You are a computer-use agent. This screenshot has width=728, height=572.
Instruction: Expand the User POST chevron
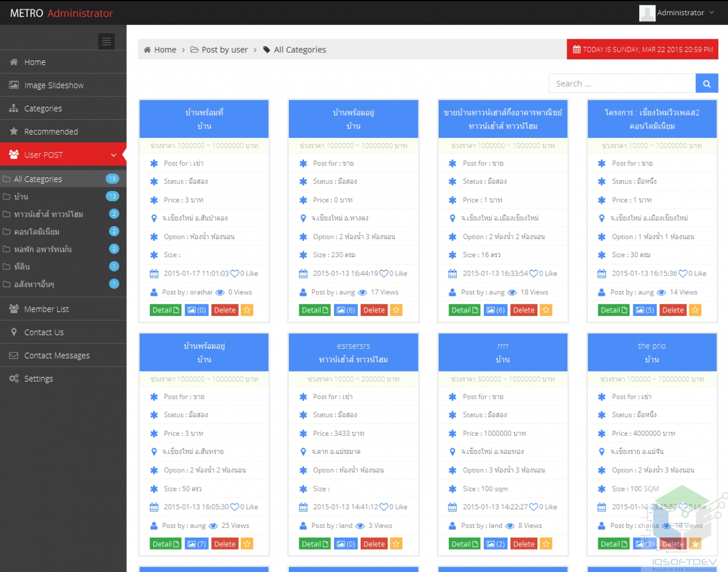coord(113,155)
